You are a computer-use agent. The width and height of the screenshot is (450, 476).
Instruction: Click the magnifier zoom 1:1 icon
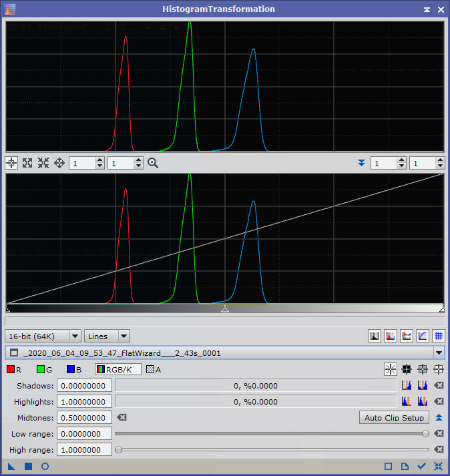pyautogui.click(x=153, y=163)
